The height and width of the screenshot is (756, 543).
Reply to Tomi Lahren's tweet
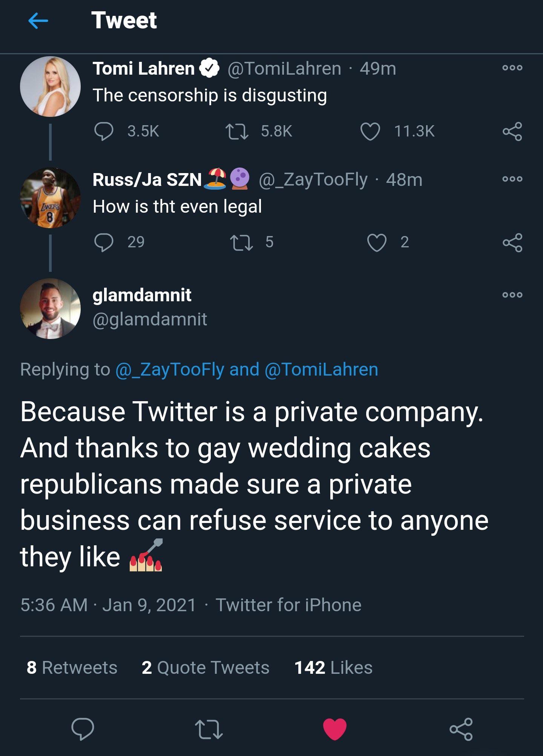[x=104, y=132]
